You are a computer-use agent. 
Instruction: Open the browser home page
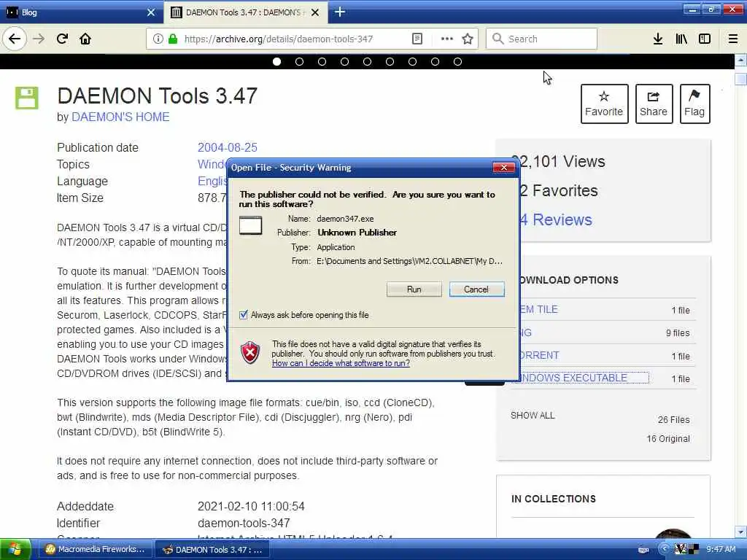[85, 39]
